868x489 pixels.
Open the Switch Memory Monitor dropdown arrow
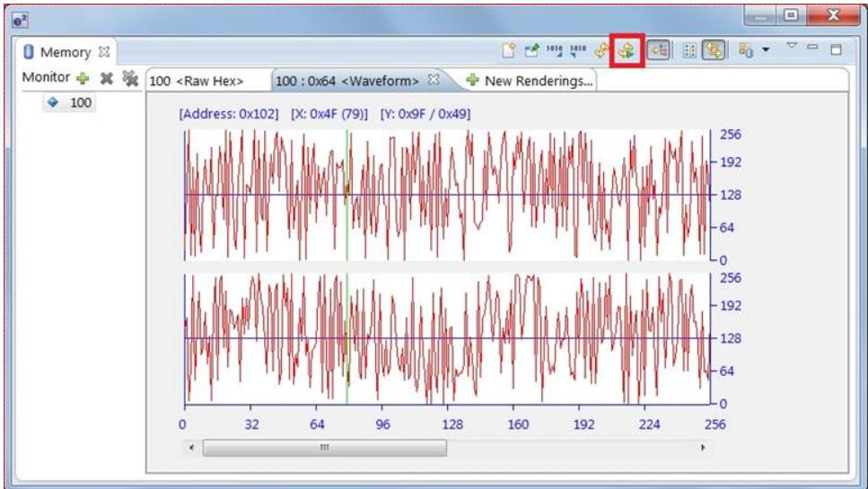[x=766, y=50]
